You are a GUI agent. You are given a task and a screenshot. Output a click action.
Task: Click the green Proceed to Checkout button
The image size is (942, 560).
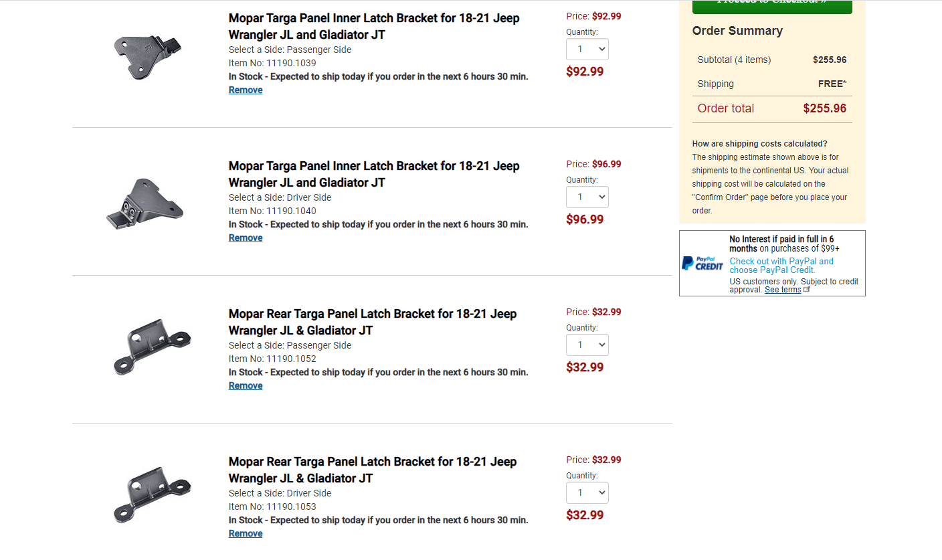pos(772,5)
